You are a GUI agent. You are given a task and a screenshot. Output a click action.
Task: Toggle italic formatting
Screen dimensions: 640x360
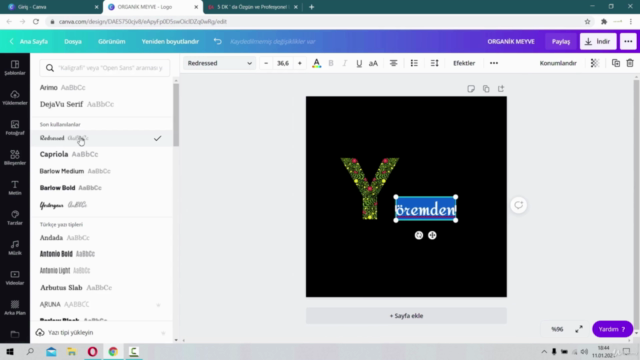(345, 63)
